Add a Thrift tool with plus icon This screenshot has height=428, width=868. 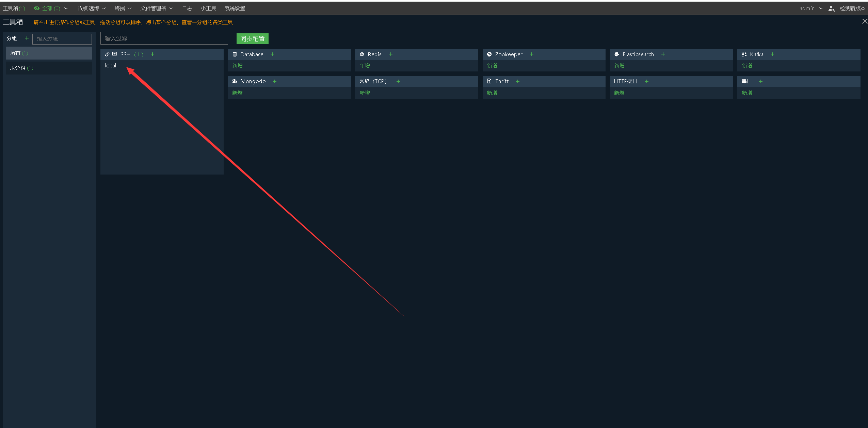pyautogui.click(x=518, y=81)
